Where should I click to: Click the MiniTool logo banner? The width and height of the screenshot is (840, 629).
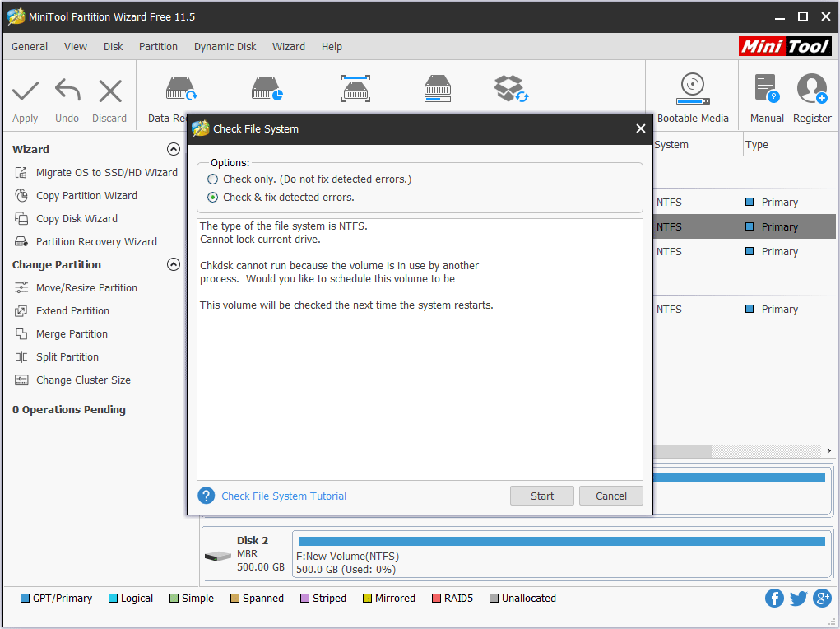785,46
